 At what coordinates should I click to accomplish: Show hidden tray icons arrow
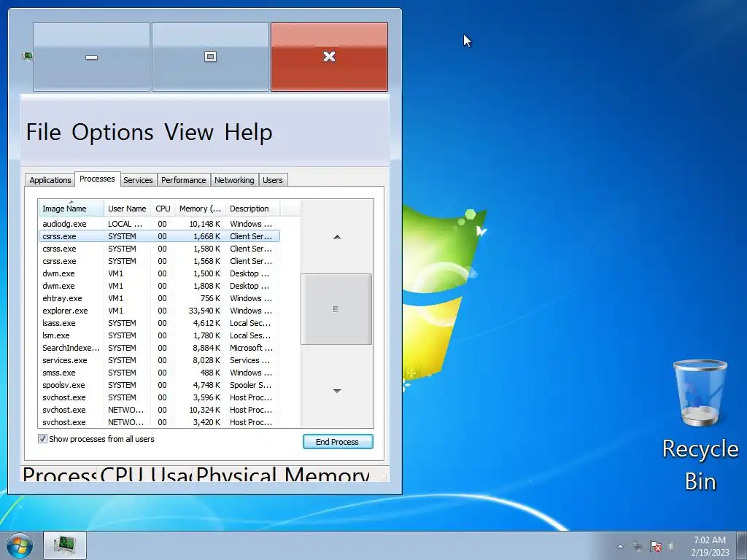click(x=620, y=546)
